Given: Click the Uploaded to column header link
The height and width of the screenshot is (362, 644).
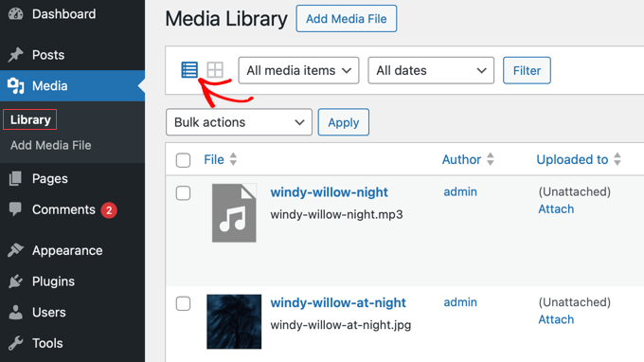Looking at the screenshot, I should click(x=572, y=159).
